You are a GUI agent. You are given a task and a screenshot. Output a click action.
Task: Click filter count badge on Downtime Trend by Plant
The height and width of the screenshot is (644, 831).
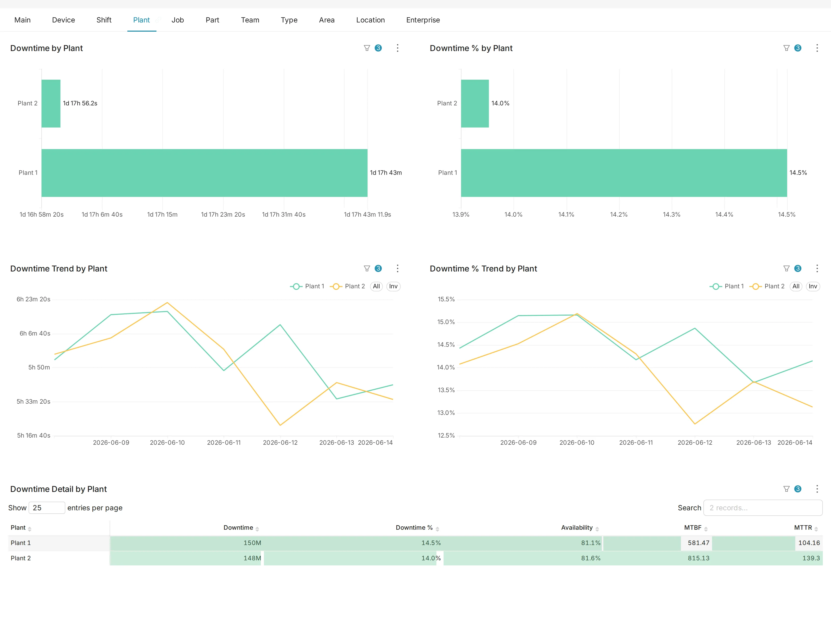point(378,269)
